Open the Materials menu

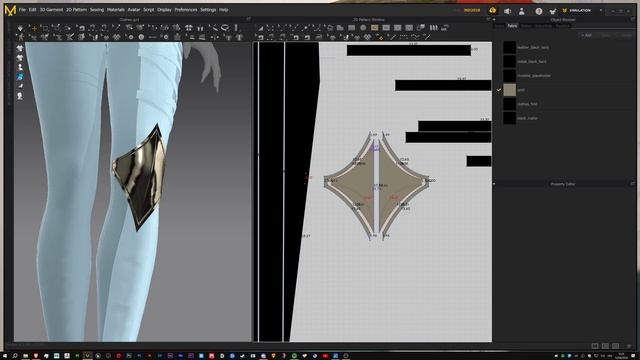(116, 10)
